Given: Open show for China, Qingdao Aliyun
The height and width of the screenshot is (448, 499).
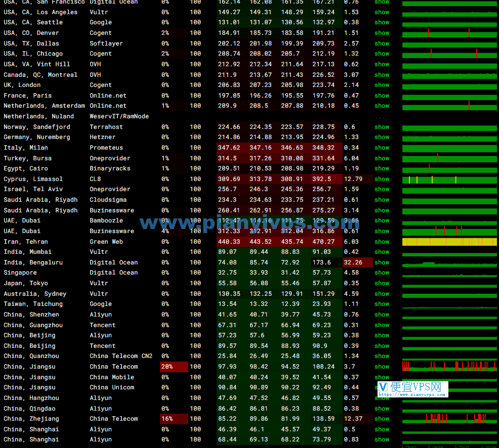Looking at the screenshot, I should [382, 409].
